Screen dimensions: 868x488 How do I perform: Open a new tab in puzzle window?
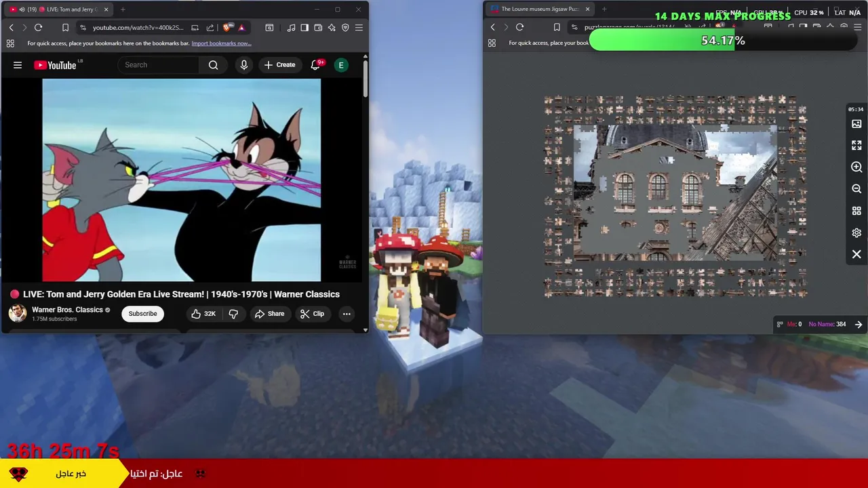[x=604, y=9]
